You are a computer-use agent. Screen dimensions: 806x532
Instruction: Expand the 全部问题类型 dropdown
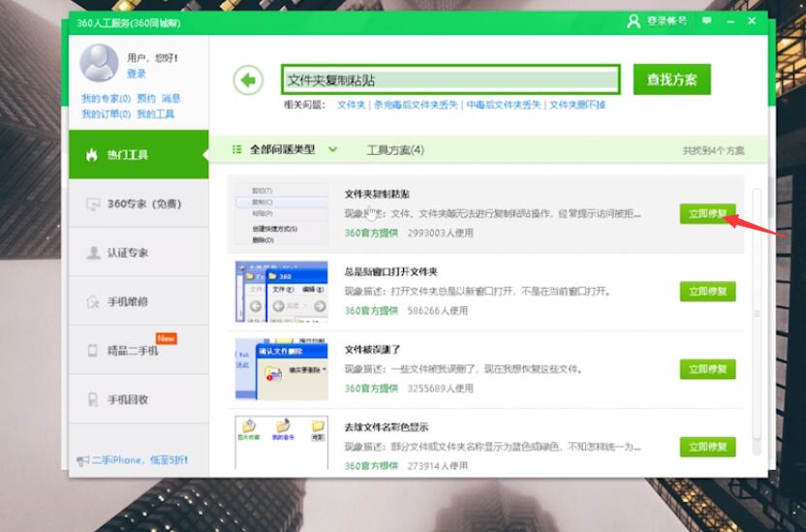point(332,149)
